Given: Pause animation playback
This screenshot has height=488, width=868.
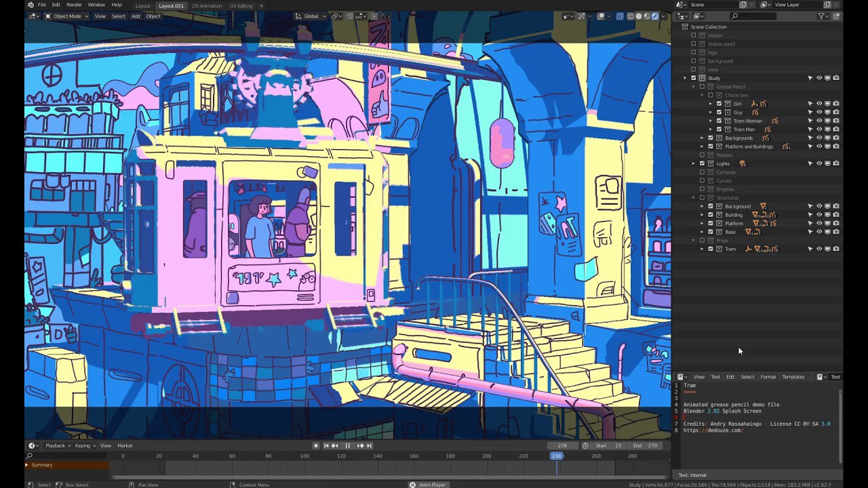Looking at the screenshot, I should coord(348,445).
